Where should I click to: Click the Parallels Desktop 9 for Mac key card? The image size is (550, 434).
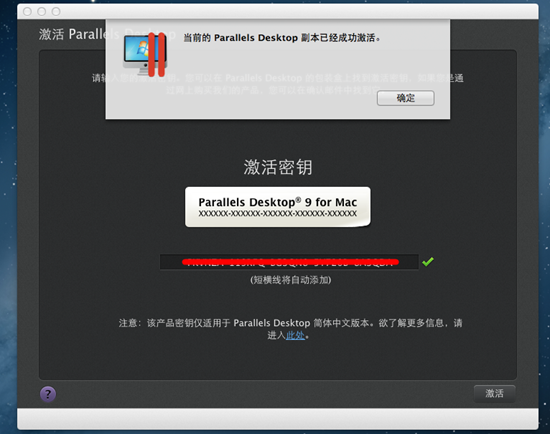point(277,207)
